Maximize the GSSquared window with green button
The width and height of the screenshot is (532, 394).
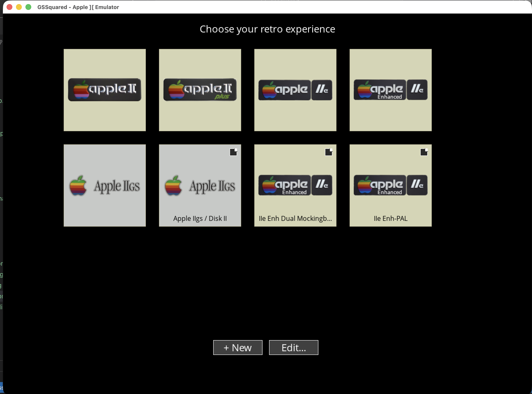[28, 7]
